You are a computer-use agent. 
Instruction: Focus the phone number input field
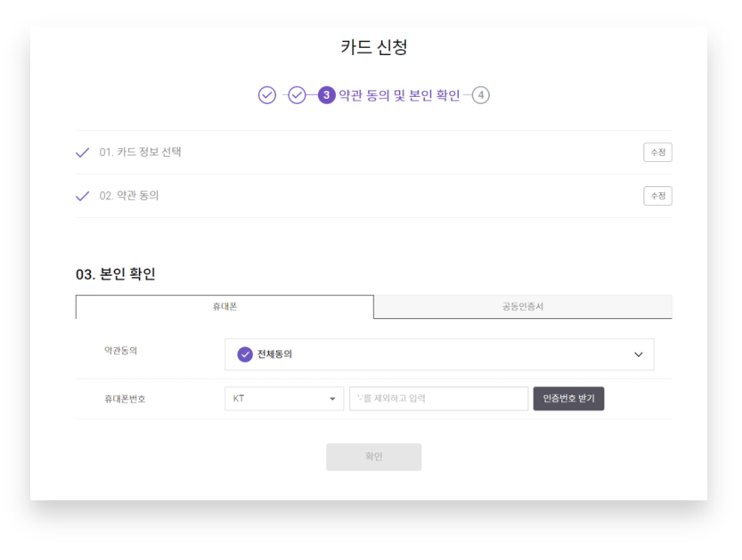[x=439, y=399]
